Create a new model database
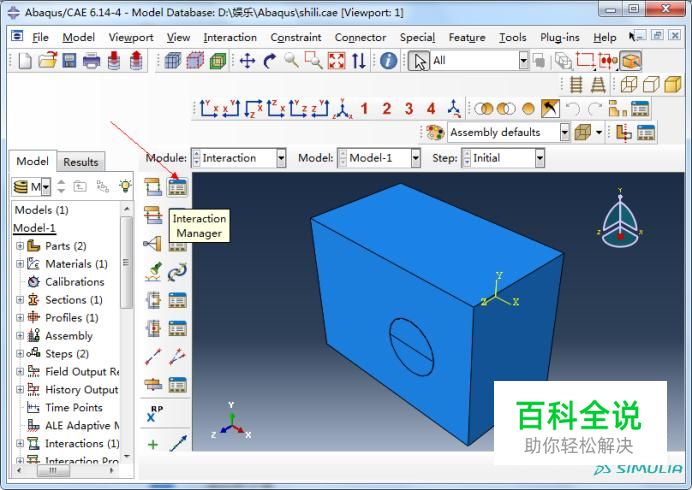 tap(25, 60)
